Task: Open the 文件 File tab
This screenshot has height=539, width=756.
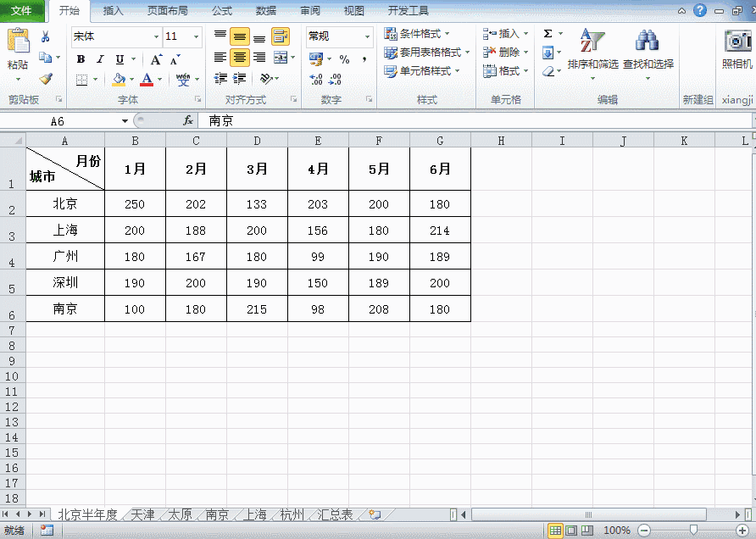Action: tap(22, 11)
